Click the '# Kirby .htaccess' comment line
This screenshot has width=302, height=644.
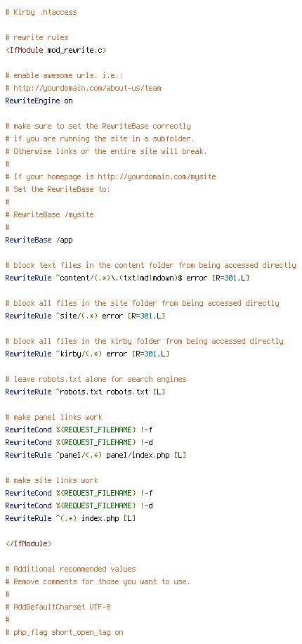[x=41, y=13]
